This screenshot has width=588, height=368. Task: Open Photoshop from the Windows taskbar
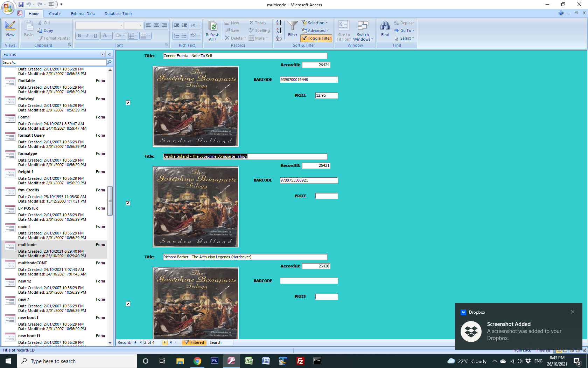(215, 361)
